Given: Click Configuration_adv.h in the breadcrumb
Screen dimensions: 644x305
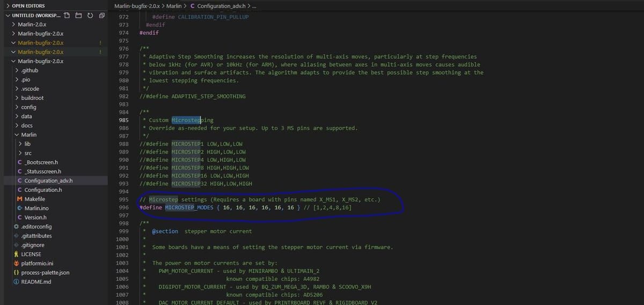Looking at the screenshot, I should 221,6.
